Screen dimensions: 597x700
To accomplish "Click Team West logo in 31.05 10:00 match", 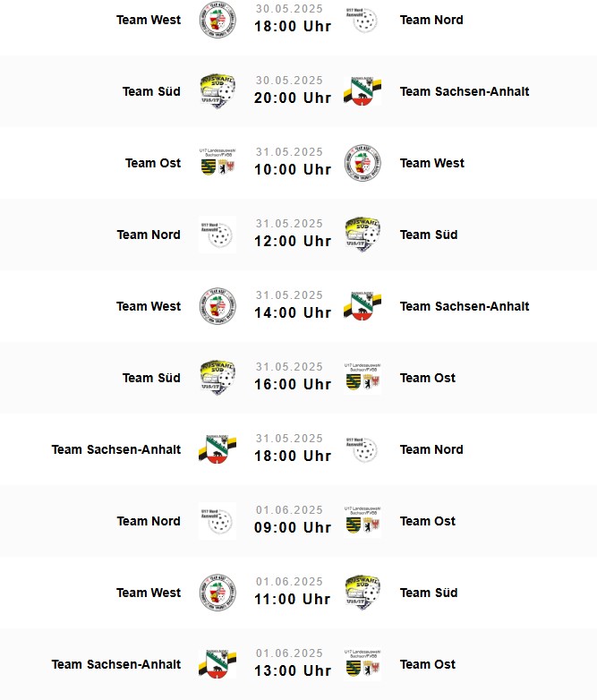I will [x=362, y=163].
